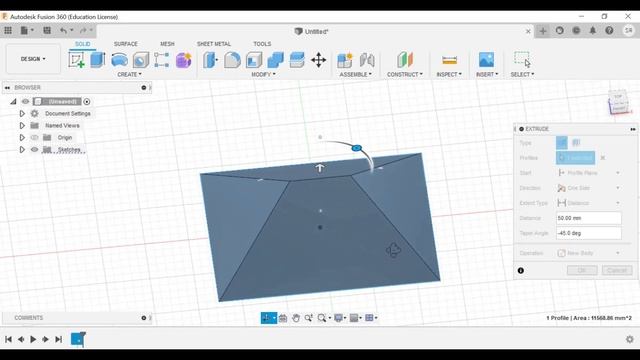This screenshot has width=640, height=360.
Task: Open the DESIGN workspace dropdown
Action: pyautogui.click(x=33, y=59)
